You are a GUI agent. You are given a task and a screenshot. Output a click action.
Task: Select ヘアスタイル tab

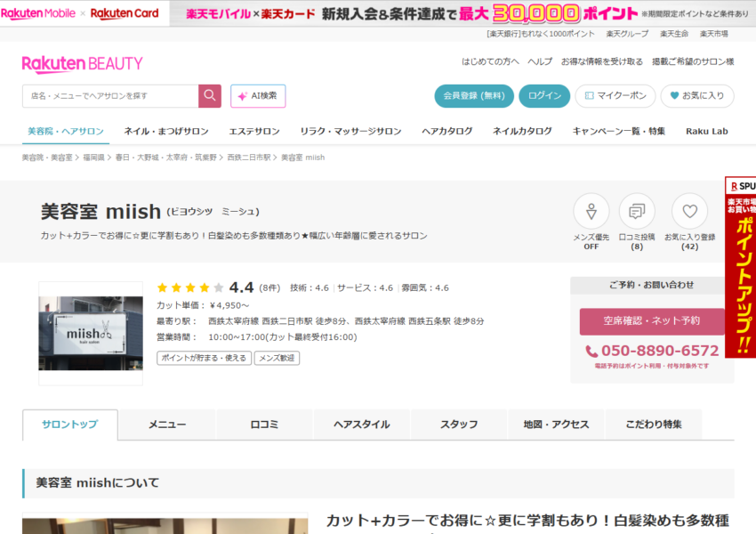(x=362, y=425)
